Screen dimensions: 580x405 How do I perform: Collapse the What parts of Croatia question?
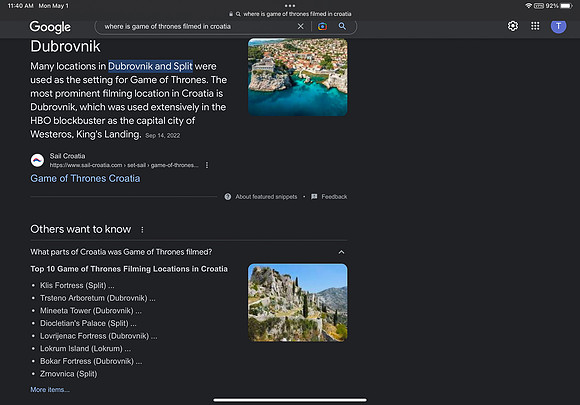[x=341, y=252]
